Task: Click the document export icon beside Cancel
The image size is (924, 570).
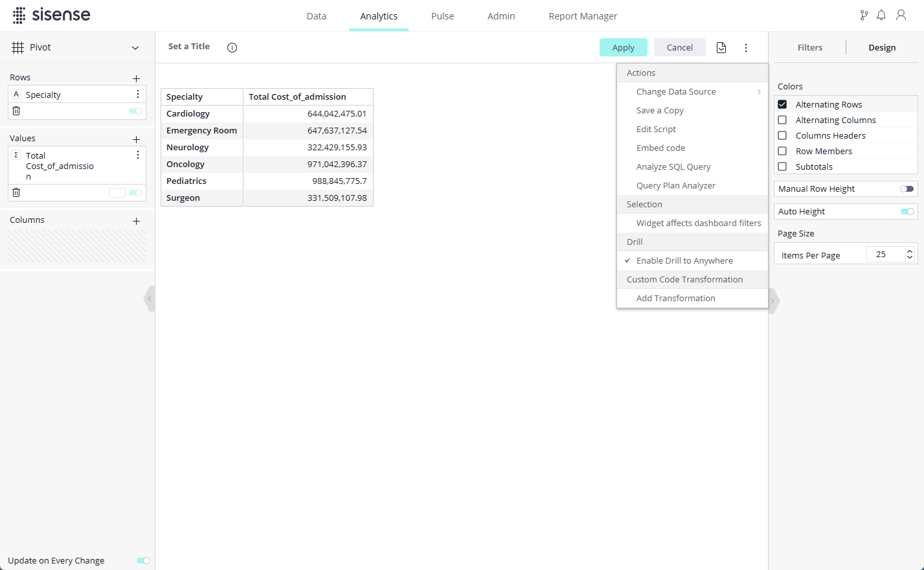Action: click(721, 47)
